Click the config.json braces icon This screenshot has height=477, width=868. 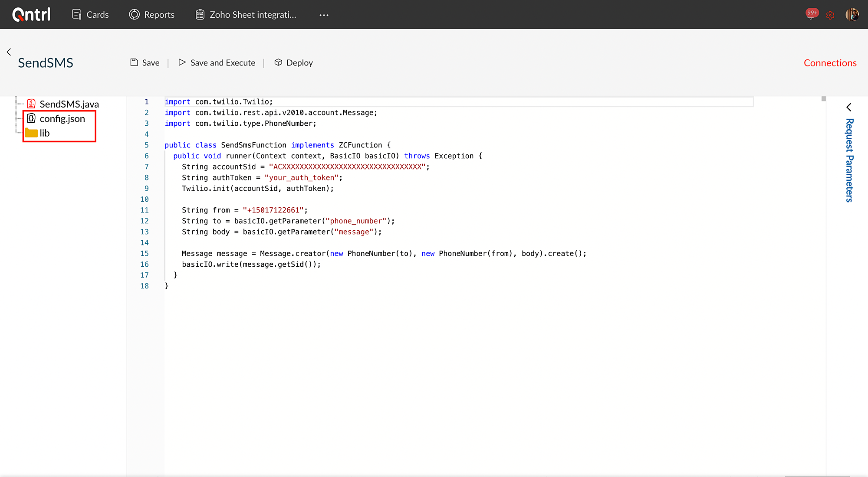click(x=31, y=118)
